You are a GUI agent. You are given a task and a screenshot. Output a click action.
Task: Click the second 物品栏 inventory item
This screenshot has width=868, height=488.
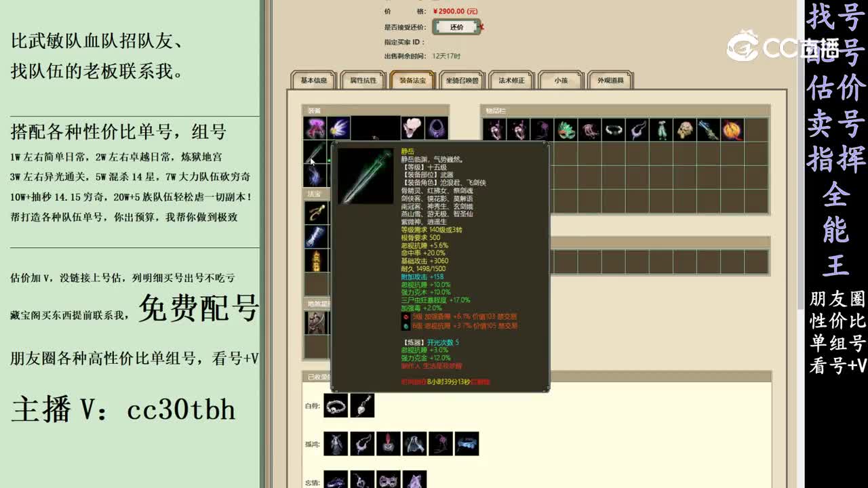pos(518,129)
